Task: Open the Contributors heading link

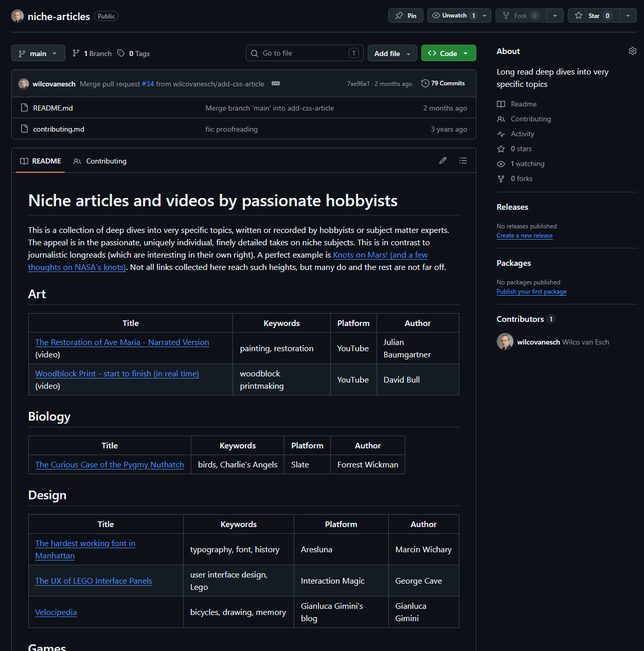Action: coord(526,319)
